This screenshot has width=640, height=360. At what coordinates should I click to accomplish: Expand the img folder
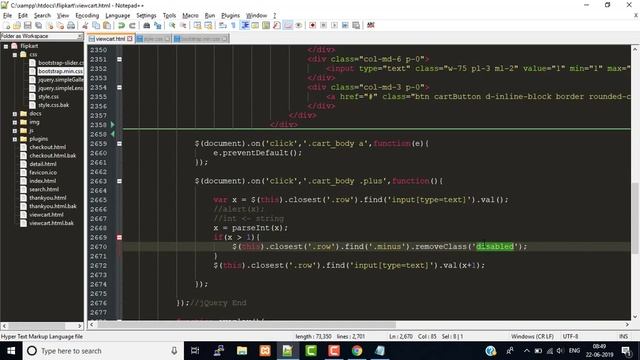click(15, 122)
